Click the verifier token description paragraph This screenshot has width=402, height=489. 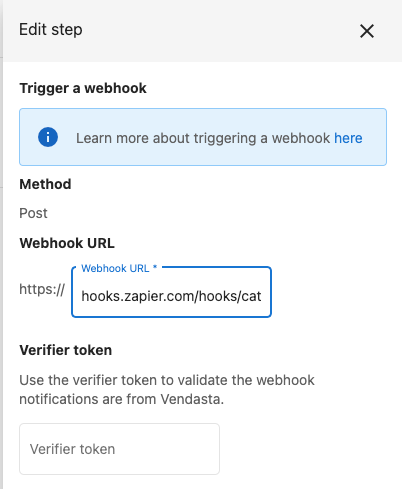pos(167,389)
